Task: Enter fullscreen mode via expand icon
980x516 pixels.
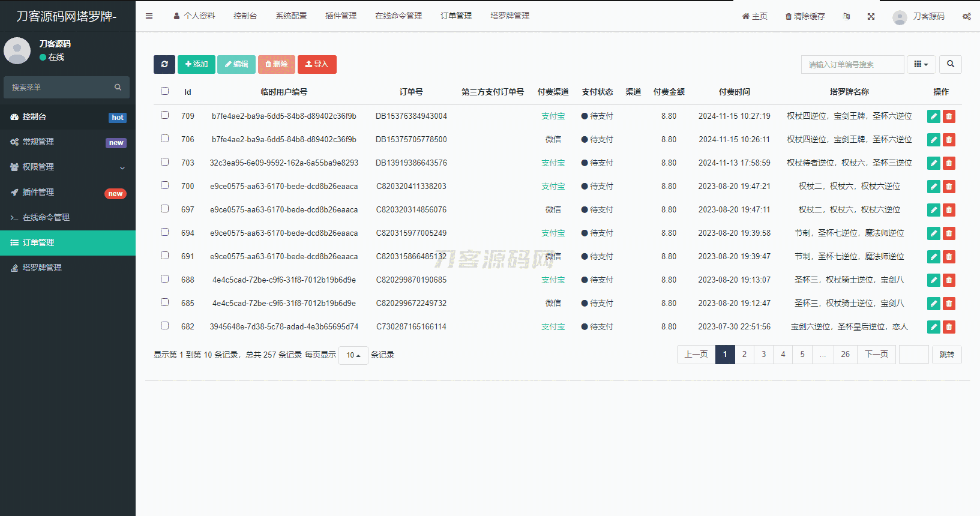Action: pyautogui.click(x=871, y=16)
